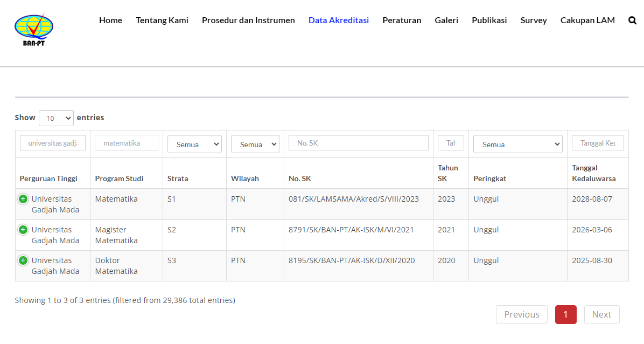Open the Strata filter dropdown

(195, 145)
